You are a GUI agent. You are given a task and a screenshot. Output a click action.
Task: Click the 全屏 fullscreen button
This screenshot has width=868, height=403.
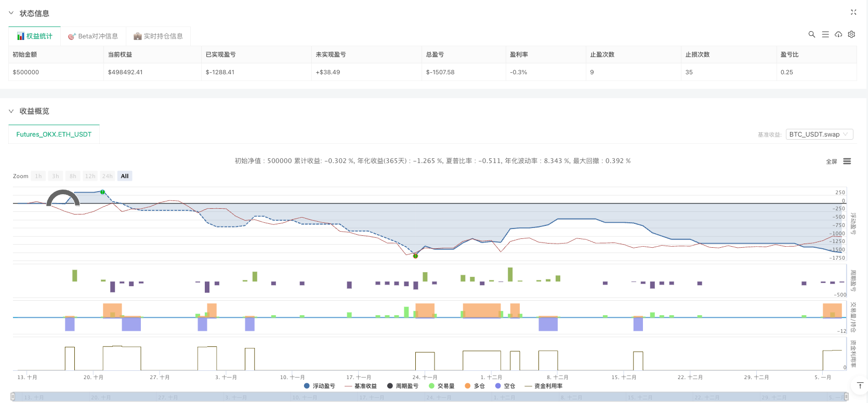(831, 162)
